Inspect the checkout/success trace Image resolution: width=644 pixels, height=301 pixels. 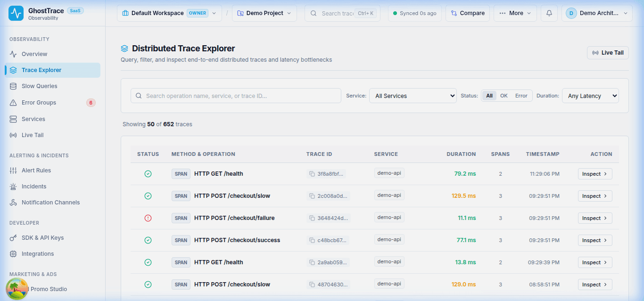pos(595,240)
